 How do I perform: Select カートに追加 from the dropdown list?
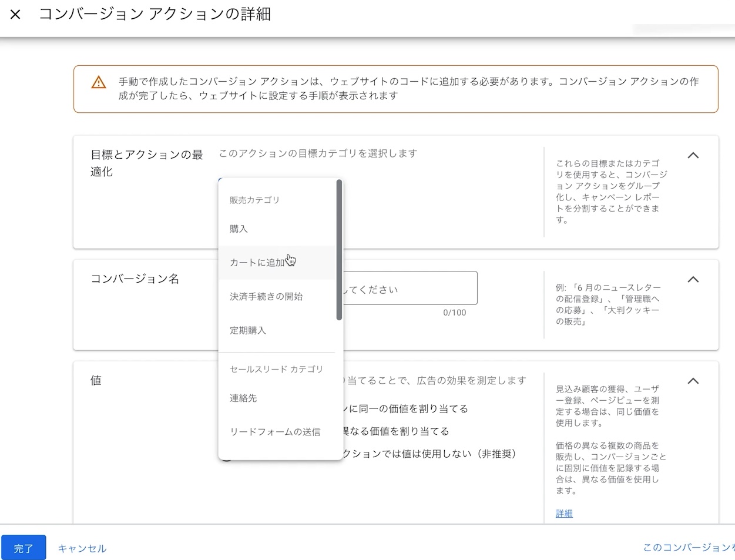pyautogui.click(x=277, y=263)
